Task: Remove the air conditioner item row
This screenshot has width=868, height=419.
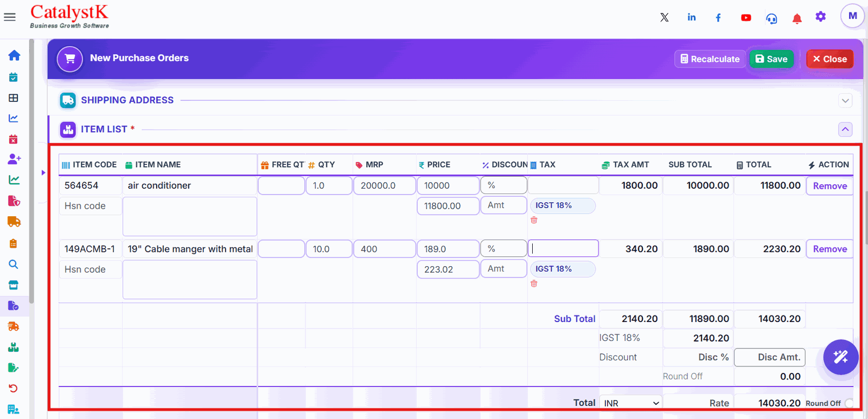Action: (x=829, y=186)
